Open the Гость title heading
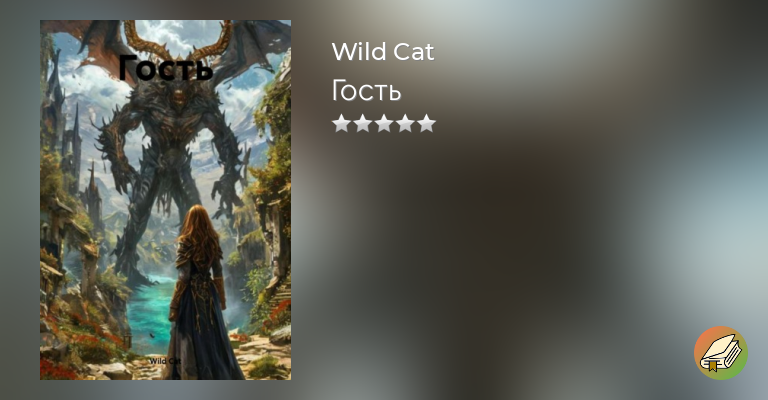The width and height of the screenshot is (768, 400). click(x=366, y=91)
